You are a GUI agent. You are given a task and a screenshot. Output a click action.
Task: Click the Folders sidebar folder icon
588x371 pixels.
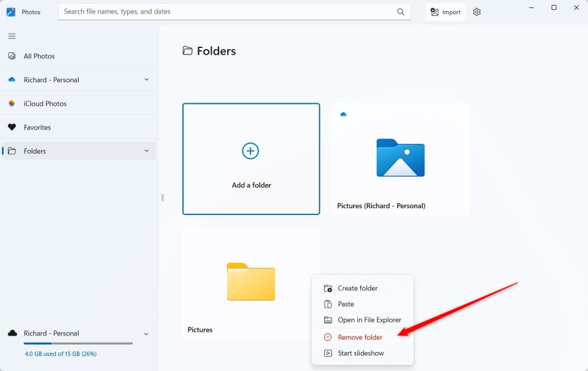point(12,151)
